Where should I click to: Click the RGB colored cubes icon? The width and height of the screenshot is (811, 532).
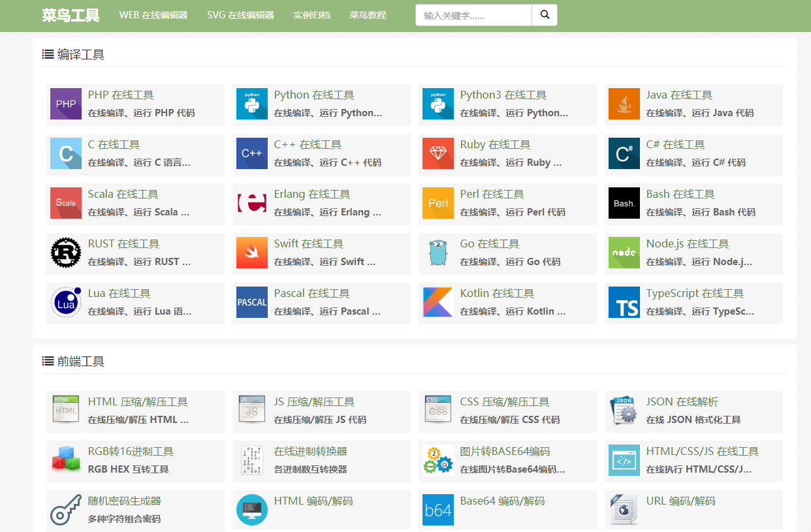pos(66,460)
